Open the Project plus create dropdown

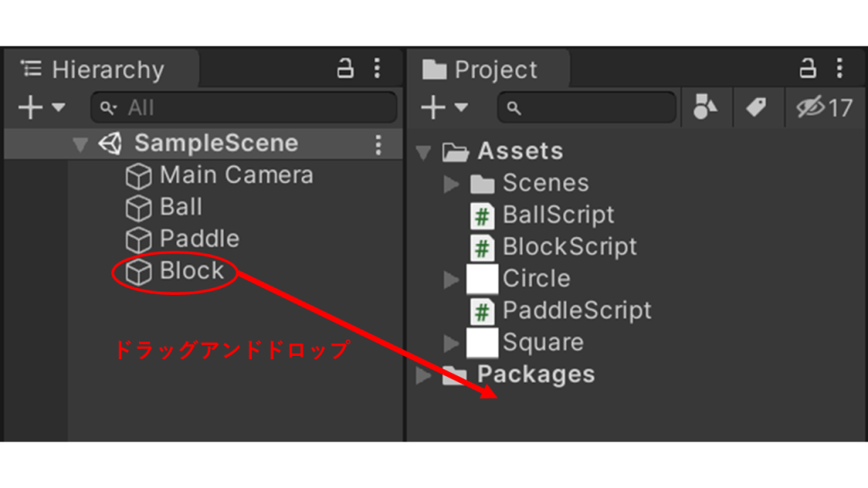(x=443, y=108)
